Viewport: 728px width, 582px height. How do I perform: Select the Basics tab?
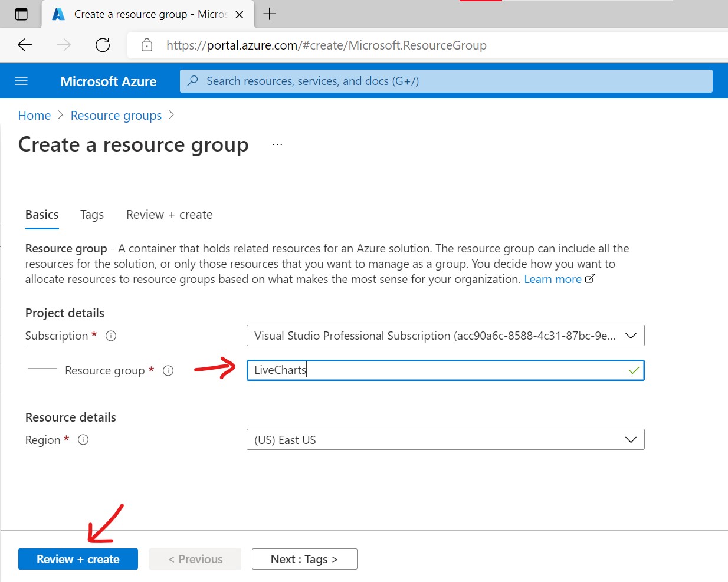[x=42, y=215]
